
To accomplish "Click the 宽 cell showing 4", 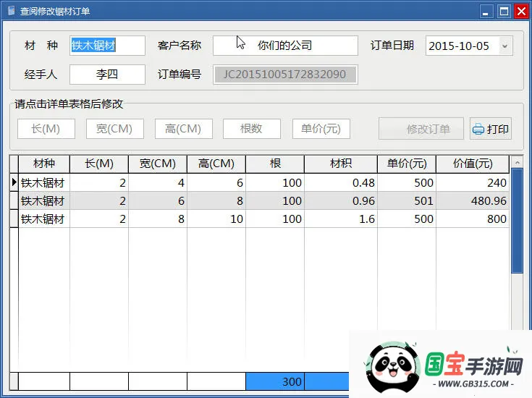I will click(158, 182).
